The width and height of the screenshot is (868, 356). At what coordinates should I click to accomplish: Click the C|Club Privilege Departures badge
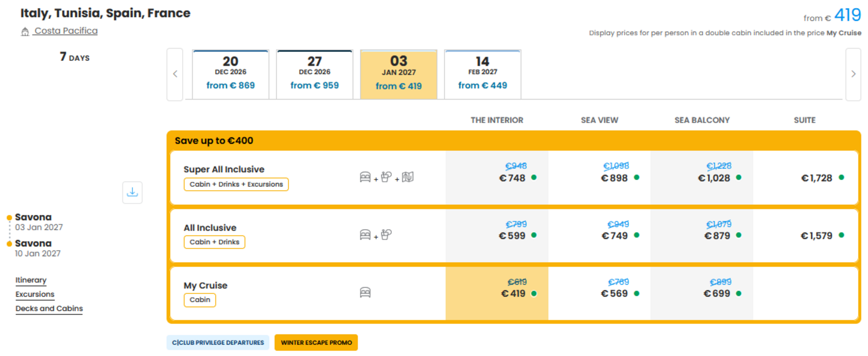(x=218, y=343)
